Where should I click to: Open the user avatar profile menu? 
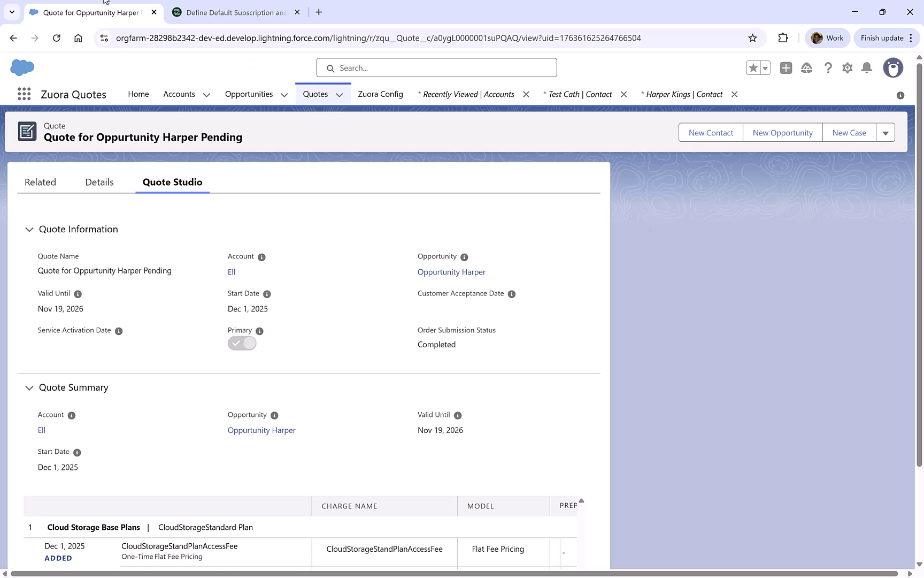point(893,68)
